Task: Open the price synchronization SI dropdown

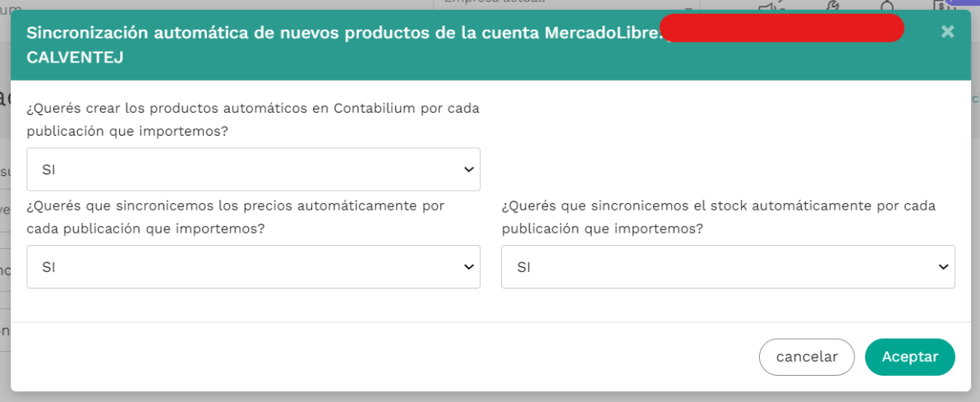Action: pyautogui.click(x=253, y=267)
